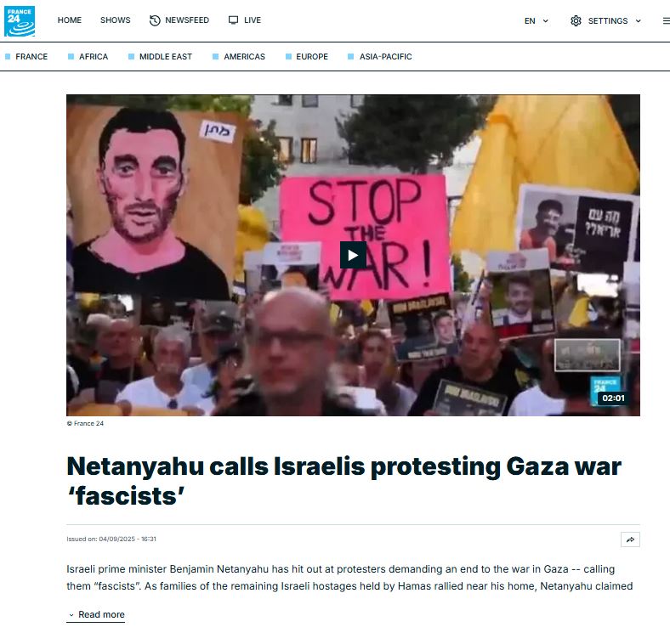Viewport: 670px width, 644px height.
Task: Click the Newsfeed clock icon
Action: [155, 20]
